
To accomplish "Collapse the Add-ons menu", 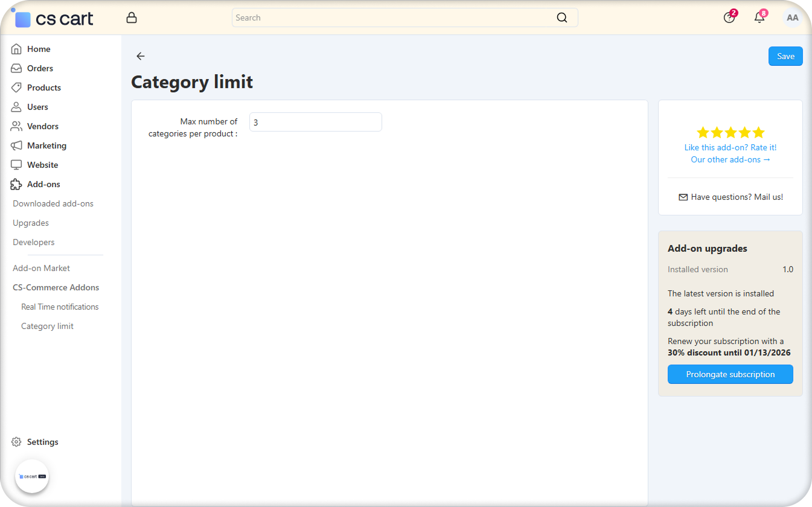I will 43,184.
